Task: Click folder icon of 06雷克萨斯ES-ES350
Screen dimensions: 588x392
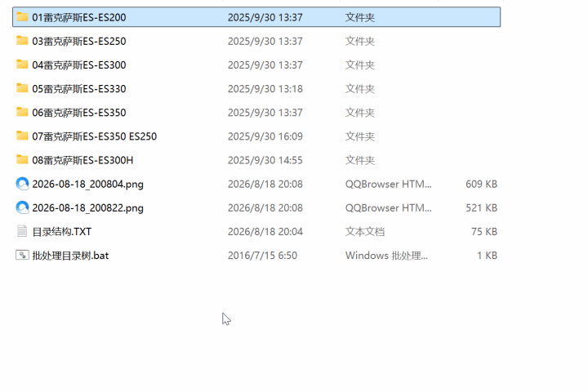Action: [22, 113]
